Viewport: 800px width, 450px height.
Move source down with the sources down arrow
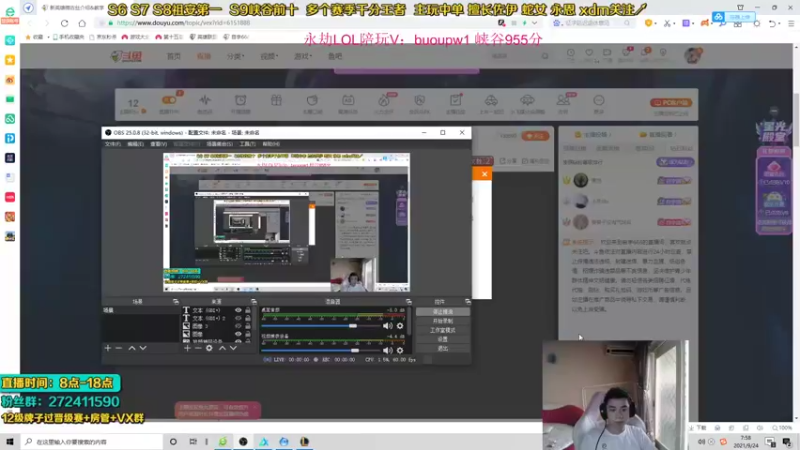click(x=233, y=348)
